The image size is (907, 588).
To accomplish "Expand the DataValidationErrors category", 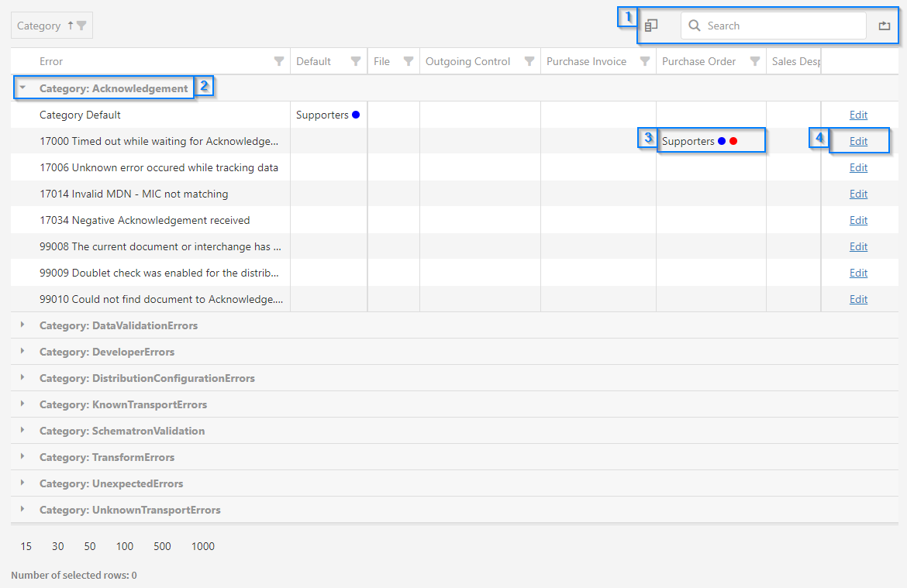I will coord(22,325).
